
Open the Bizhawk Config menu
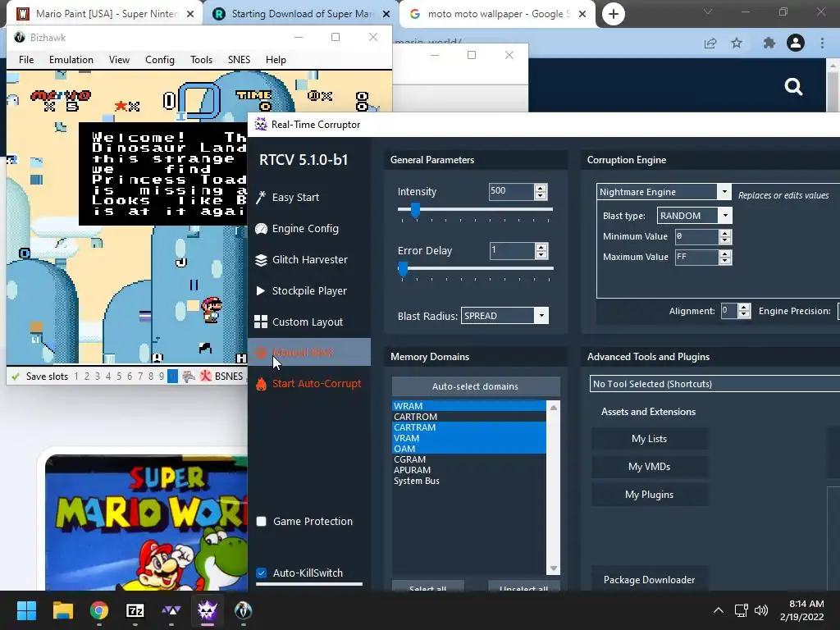click(160, 59)
